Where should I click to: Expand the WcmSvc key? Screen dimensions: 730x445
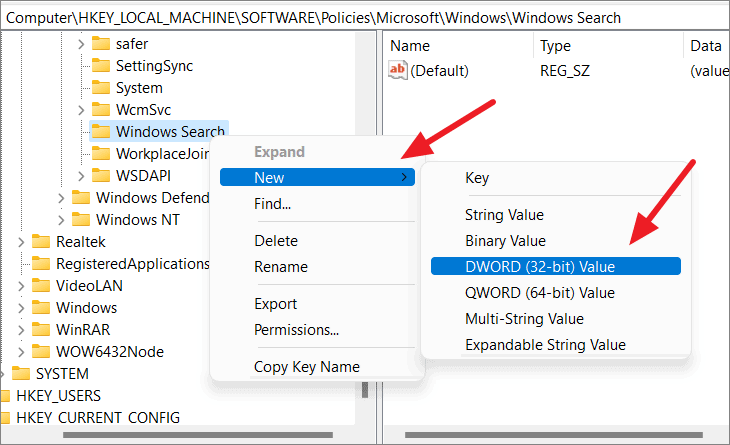(x=81, y=110)
